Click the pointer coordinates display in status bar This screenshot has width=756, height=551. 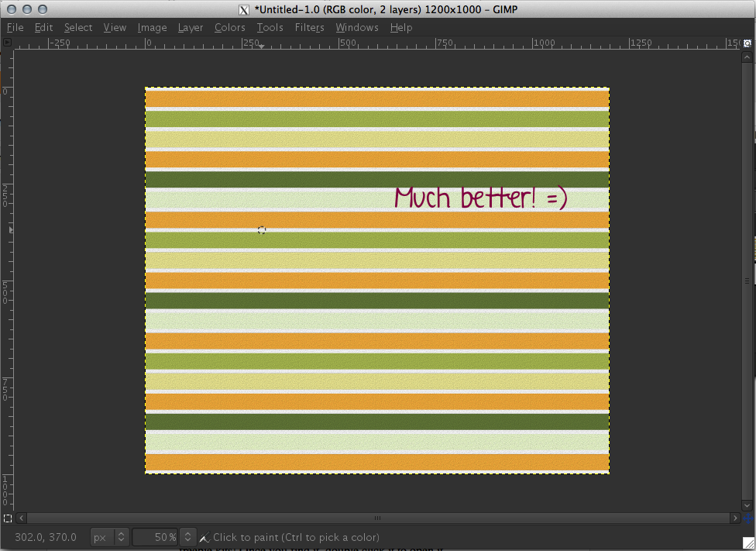[46, 537]
